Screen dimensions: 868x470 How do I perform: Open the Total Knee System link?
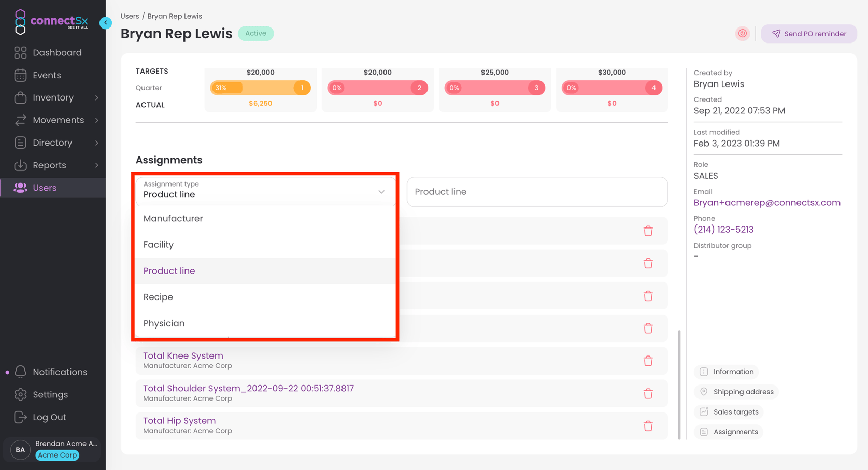coord(183,355)
